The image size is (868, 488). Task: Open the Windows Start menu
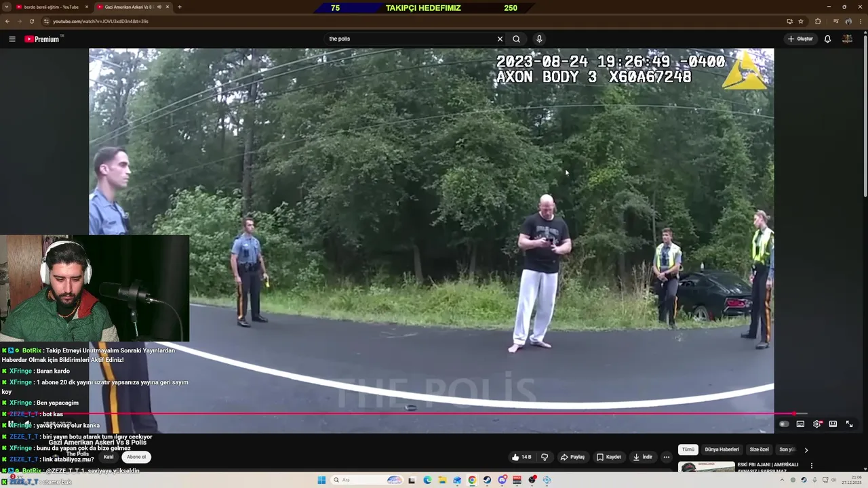pos(321,480)
